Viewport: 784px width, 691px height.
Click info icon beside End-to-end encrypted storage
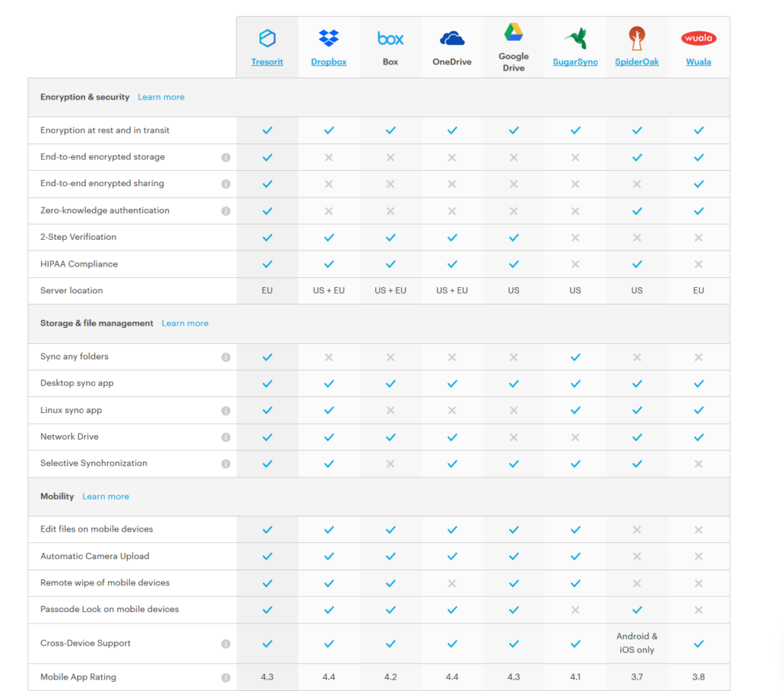[226, 157]
